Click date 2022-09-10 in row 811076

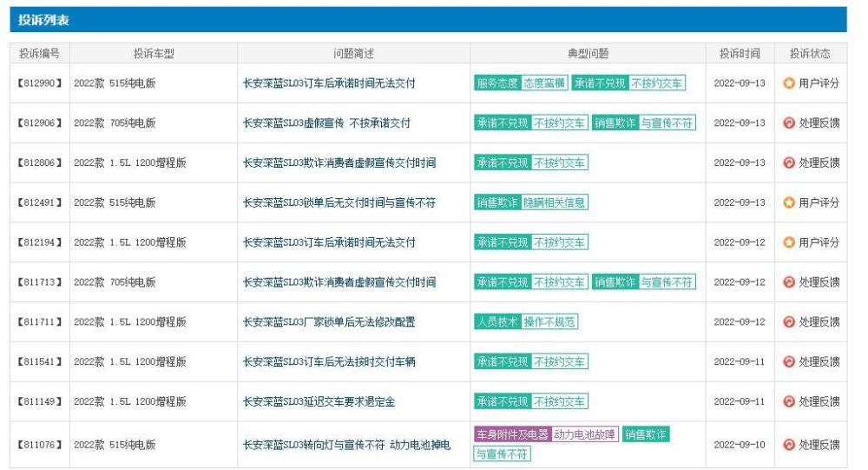pos(740,445)
